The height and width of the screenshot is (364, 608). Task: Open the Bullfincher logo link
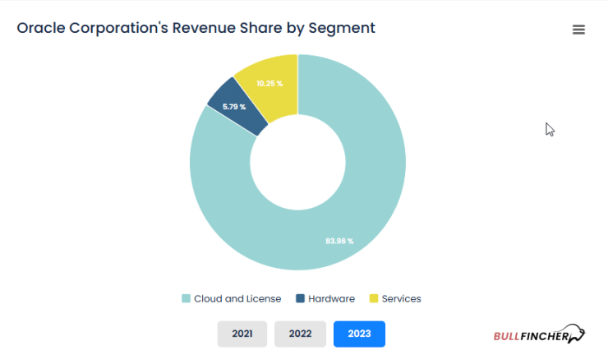click(x=539, y=334)
